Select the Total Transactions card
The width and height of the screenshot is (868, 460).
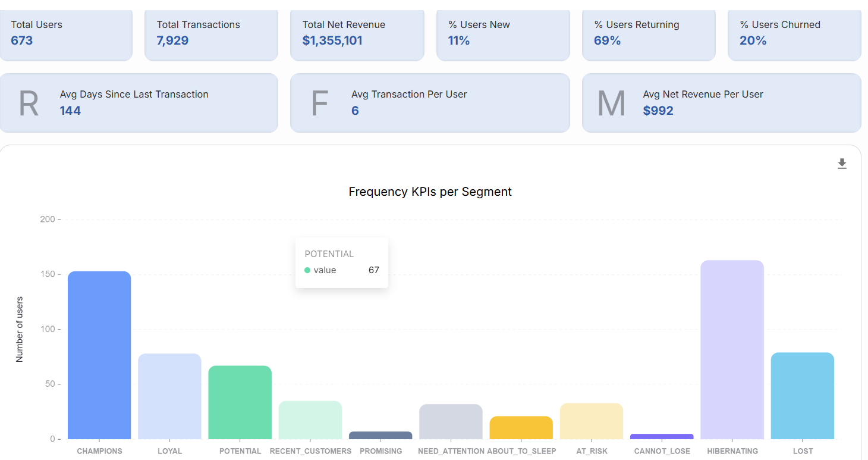211,33
